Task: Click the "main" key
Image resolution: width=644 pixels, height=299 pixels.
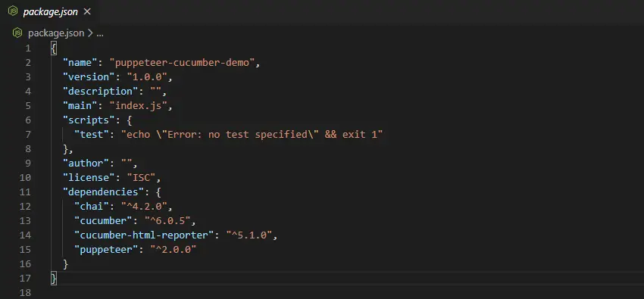Action: [x=80, y=106]
